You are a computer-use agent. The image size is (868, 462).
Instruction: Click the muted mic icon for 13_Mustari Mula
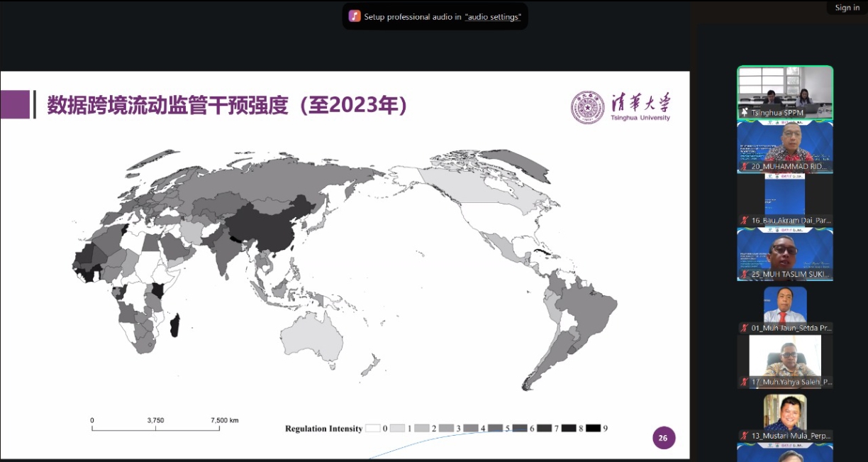(x=744, y=436)
